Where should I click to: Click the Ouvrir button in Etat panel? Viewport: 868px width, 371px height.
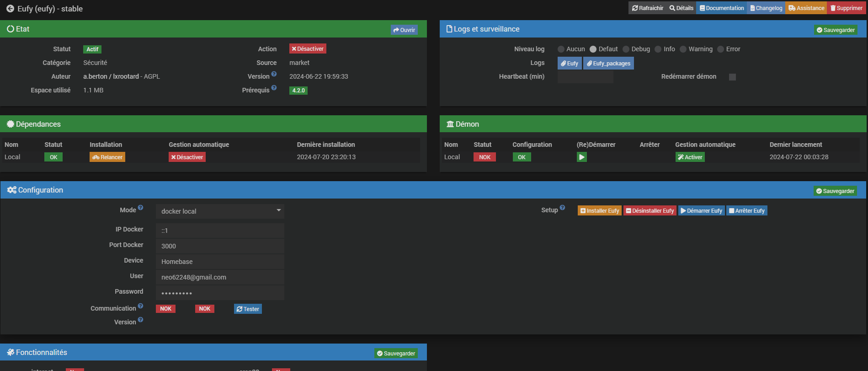tap(404, 30)
